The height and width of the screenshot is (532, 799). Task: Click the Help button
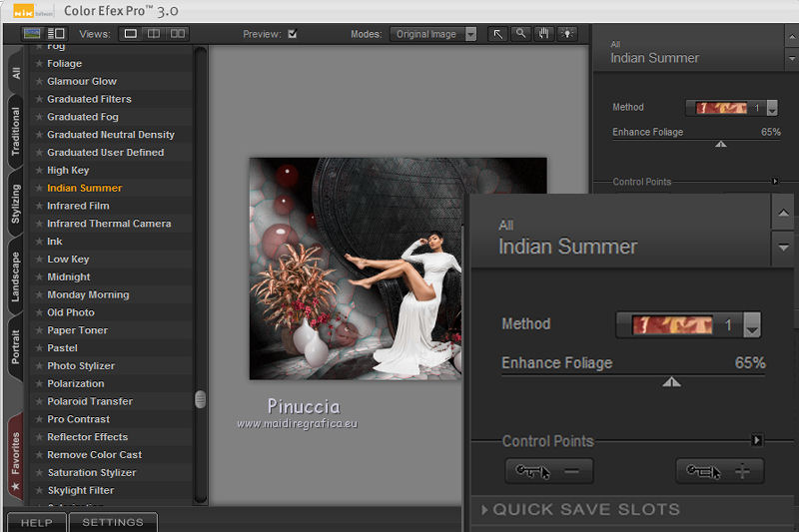click(x=36, y=522)
